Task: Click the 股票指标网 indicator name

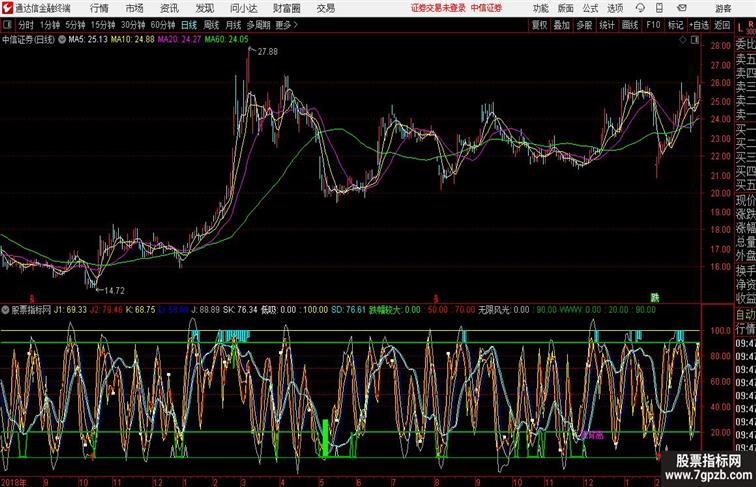Action: [31, 310]
